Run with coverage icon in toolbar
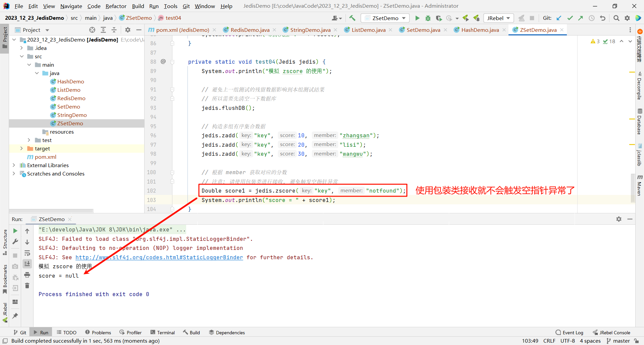Viewport: 644px width, 345px height. click(439, 18)
